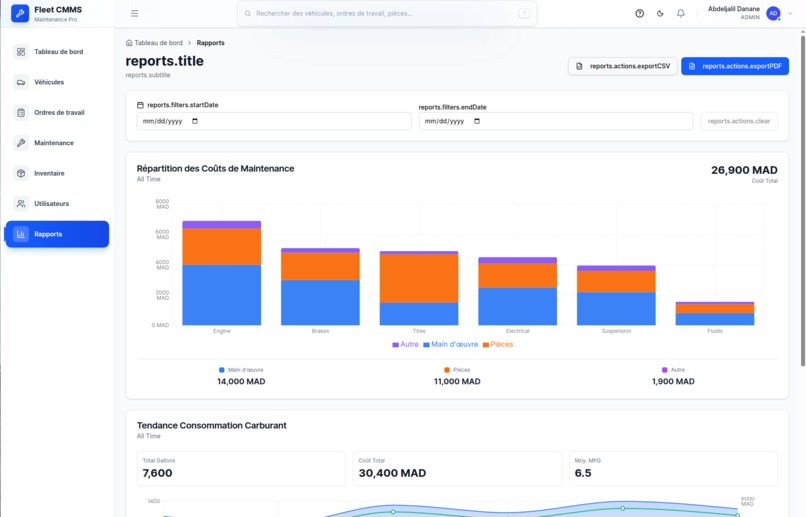Viewport: 806px width, 517px height.
Task: Expand the user account dropdown chevron
Action: 791,13
